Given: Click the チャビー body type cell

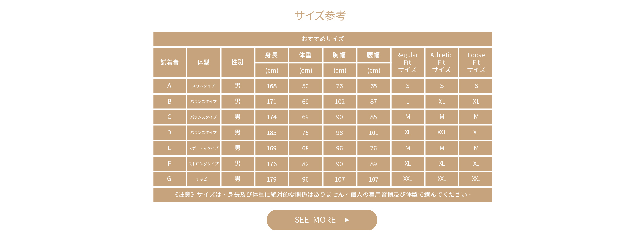Looking at the screenshot, I should point(204,179).
